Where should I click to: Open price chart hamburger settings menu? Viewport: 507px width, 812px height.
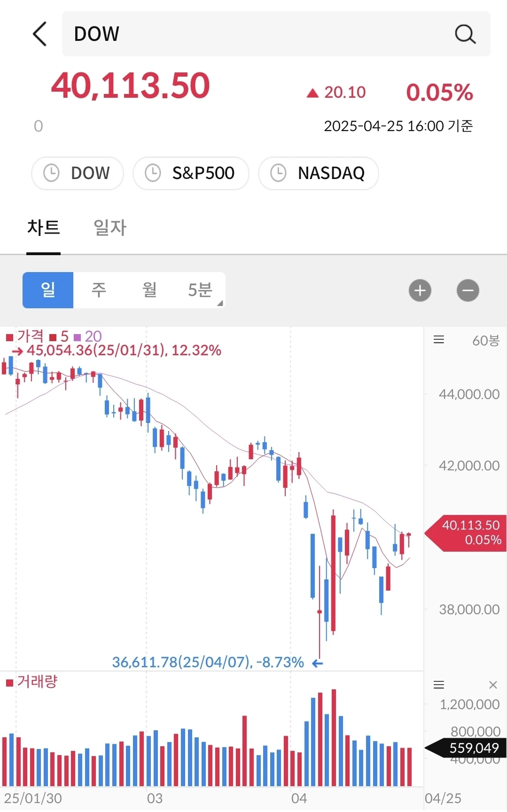pyautogui.click(x=439, y=340)
